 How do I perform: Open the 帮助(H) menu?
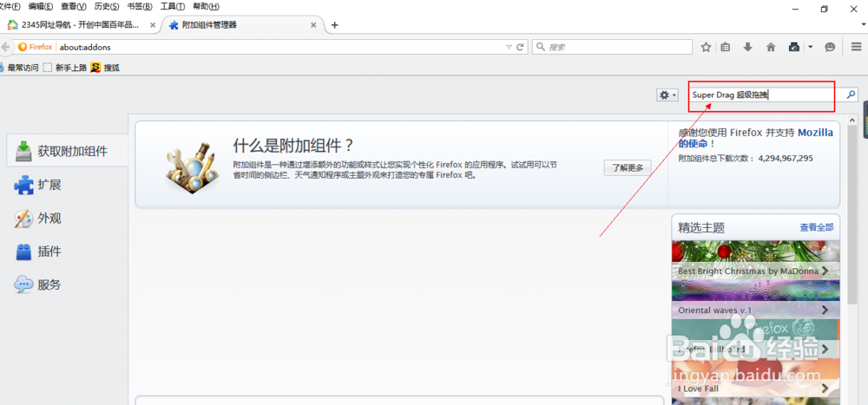tap(206, 7)
